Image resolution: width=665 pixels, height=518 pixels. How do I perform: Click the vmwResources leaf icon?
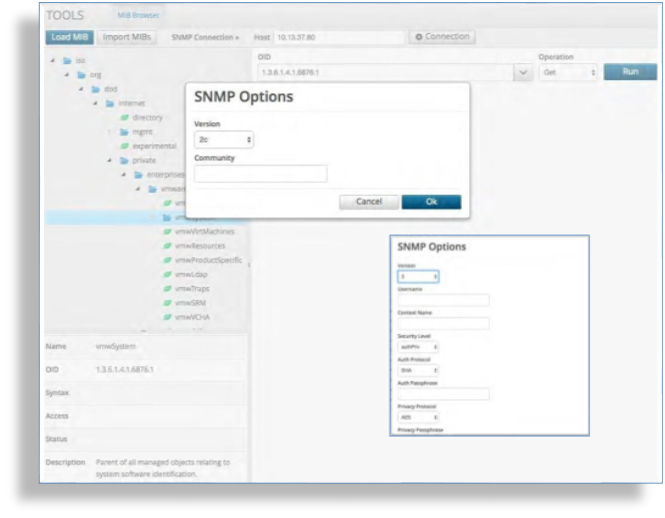pos(167,246)
